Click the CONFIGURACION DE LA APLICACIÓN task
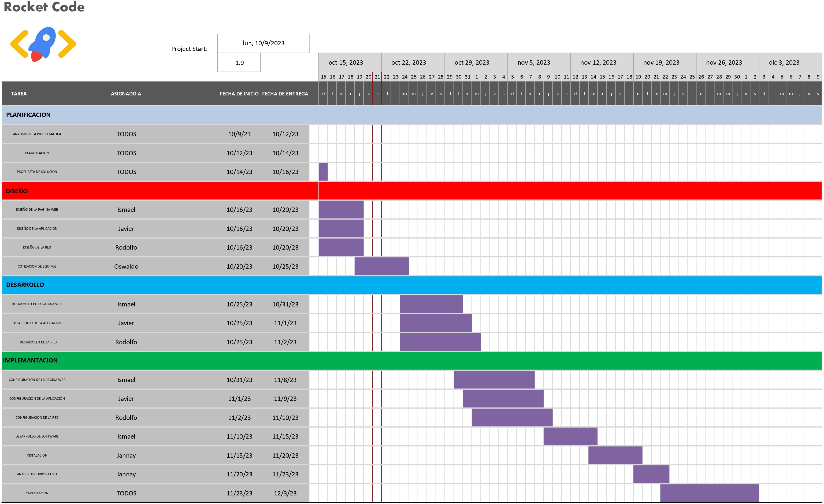This screenshot has height=504, width=824. click(37, 398)
